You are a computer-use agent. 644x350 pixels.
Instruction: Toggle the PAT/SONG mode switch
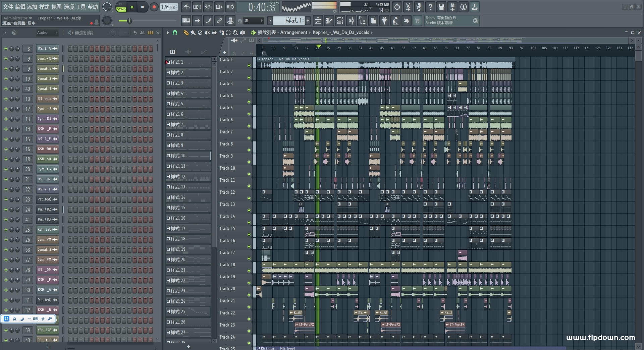pos(121,7)
